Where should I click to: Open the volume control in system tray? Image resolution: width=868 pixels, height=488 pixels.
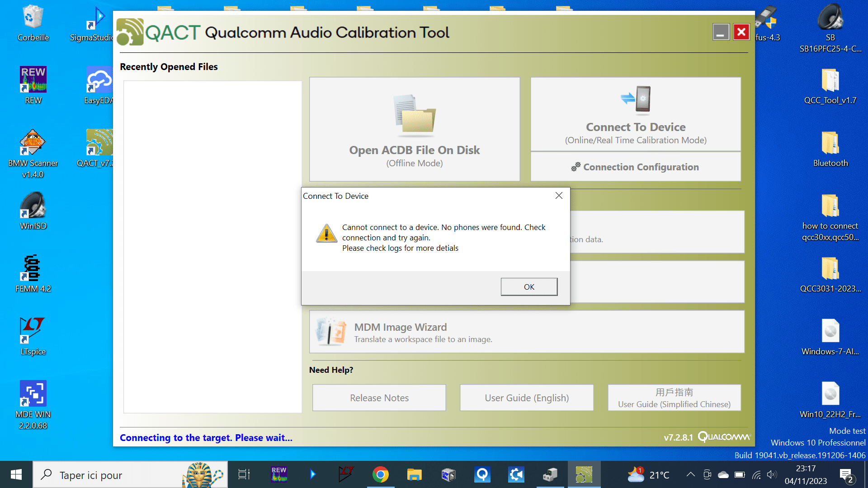click(x=772, y=474)
